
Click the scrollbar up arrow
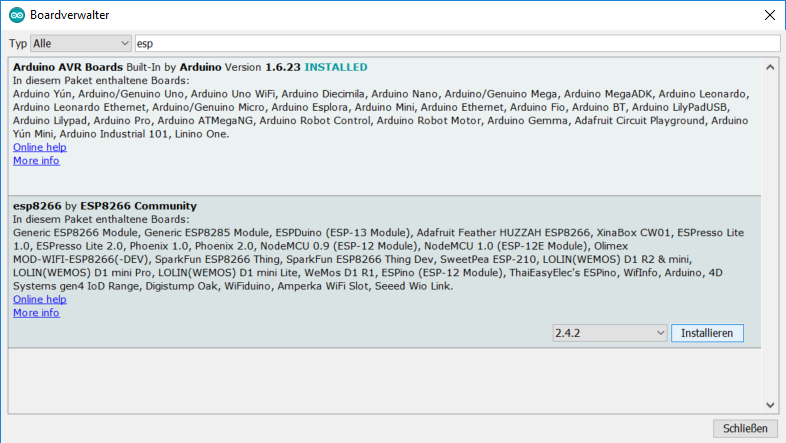[x=770, y=67]
